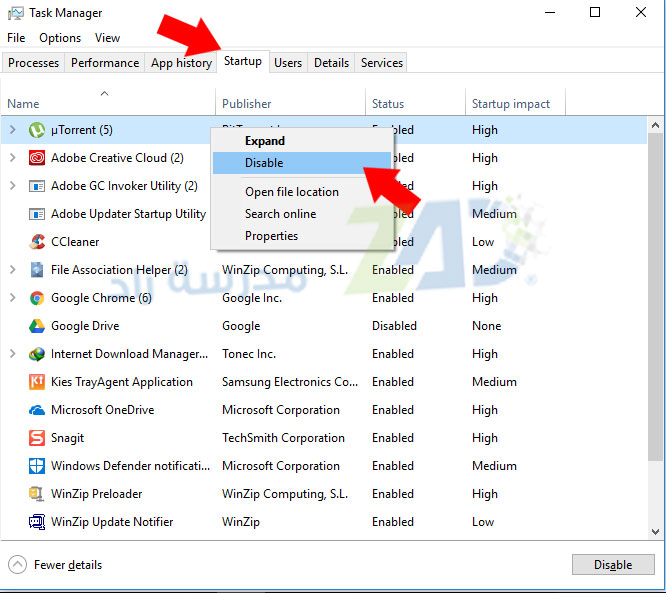Click the File Association Helper icon
Screen dimensions: 666x593
(x=37, y=270)
